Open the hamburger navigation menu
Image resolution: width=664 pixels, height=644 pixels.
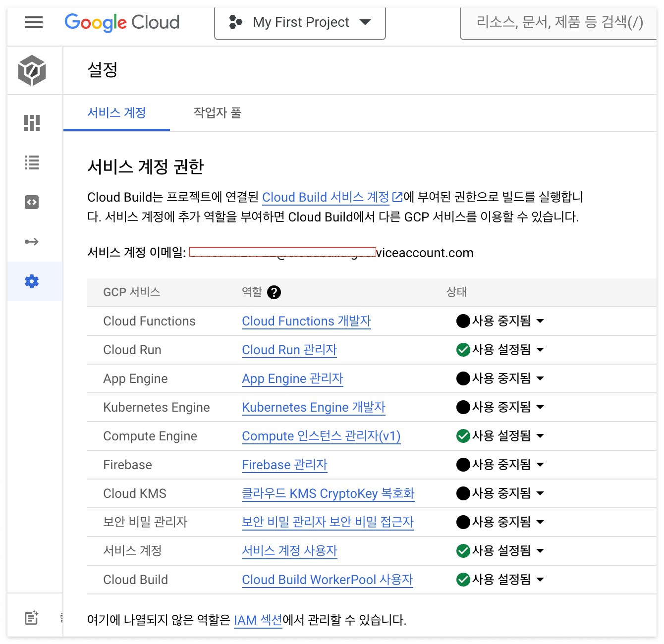pyautogui.click(x=34, y=22)
